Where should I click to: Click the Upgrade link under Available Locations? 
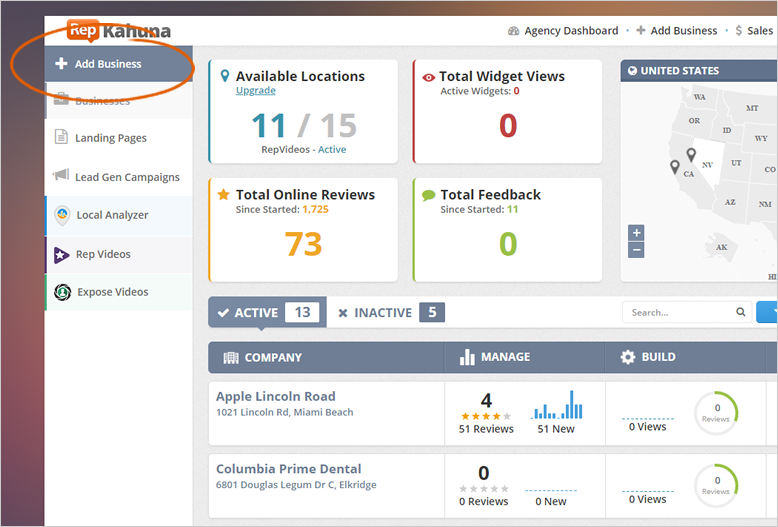[257, 91]
